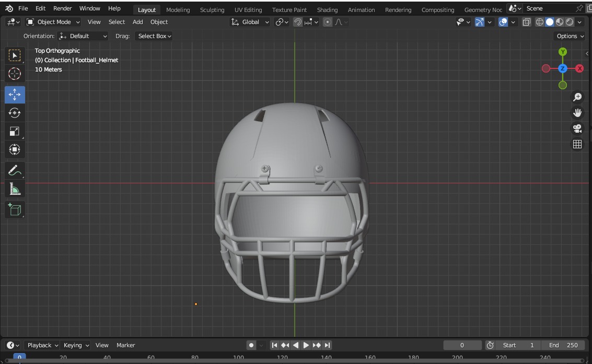This screenshot has width=592, height=364.
Task: Click the zoom magnifier viewport icon
Action: pyautogui.click(x=577, y=97)
